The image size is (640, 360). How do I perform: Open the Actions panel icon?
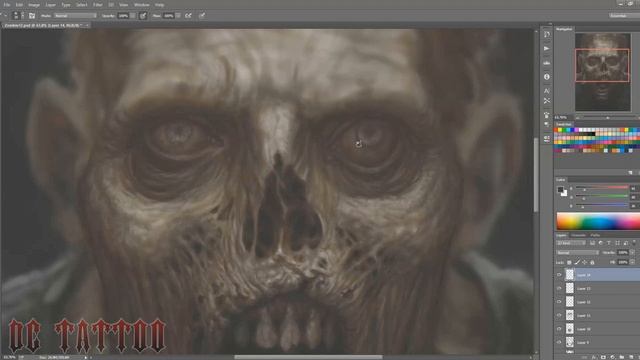[547, 49]
